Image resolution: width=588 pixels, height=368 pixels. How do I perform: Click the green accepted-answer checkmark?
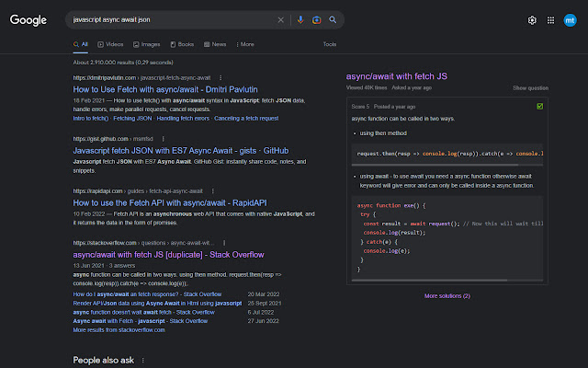coord(539,107)
